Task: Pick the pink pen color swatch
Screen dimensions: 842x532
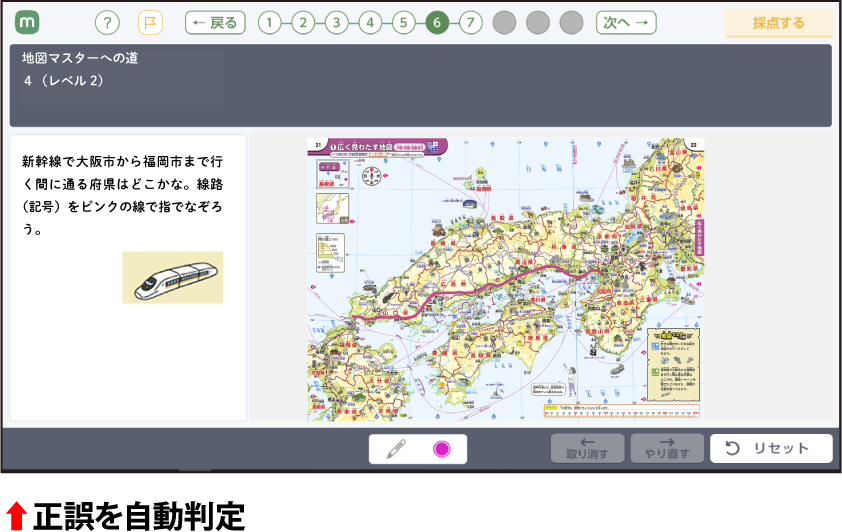Action: point(441,449)
